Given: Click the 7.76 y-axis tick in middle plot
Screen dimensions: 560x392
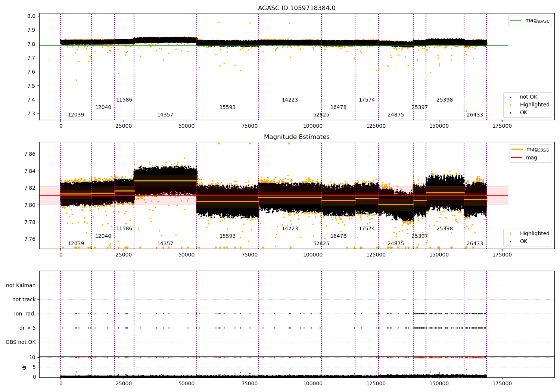Looking at the screenshot, I should click(30, 239).
